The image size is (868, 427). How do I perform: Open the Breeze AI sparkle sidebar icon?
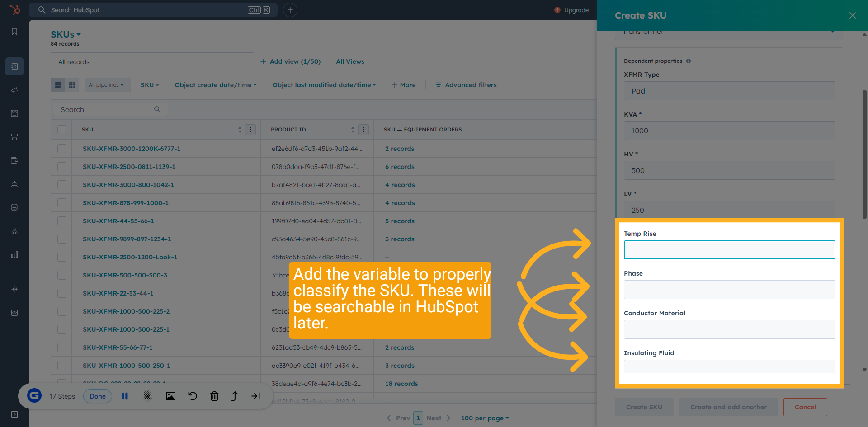click(x=14, y=289)
